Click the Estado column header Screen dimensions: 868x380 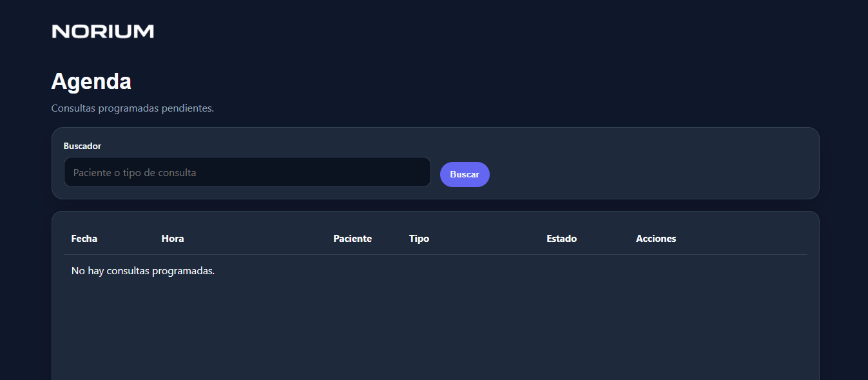coord(561,239)
